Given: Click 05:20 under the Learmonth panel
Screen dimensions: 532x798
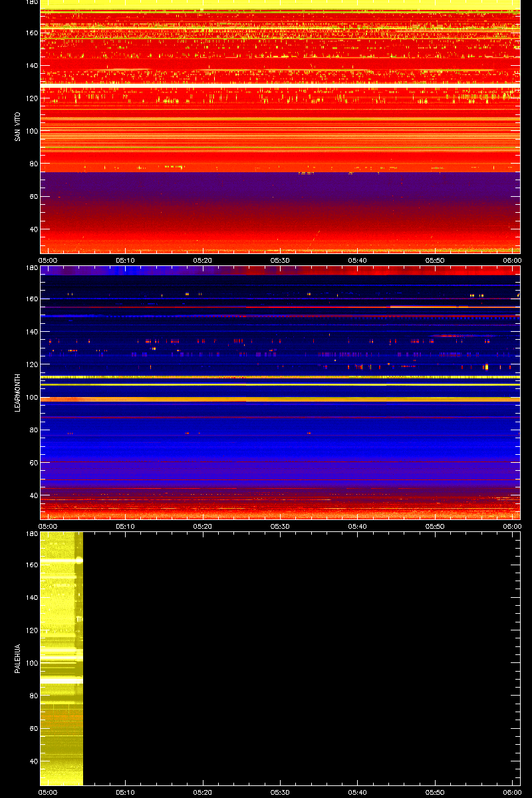Looking at the screenshot, I should [203, 526].
